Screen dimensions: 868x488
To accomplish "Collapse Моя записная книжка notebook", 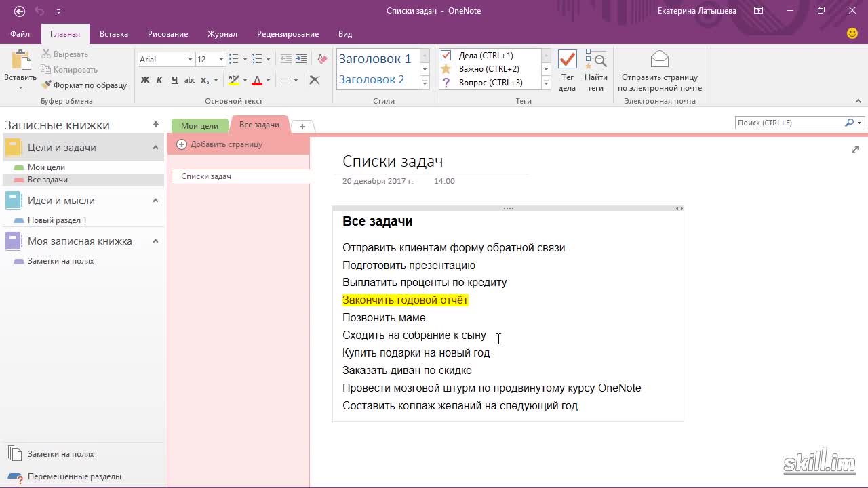I will click(x=155, y=241).
